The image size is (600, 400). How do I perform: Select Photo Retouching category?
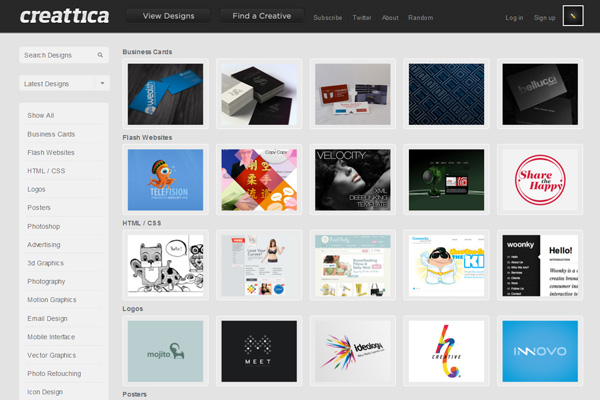[x=54, y=374]
